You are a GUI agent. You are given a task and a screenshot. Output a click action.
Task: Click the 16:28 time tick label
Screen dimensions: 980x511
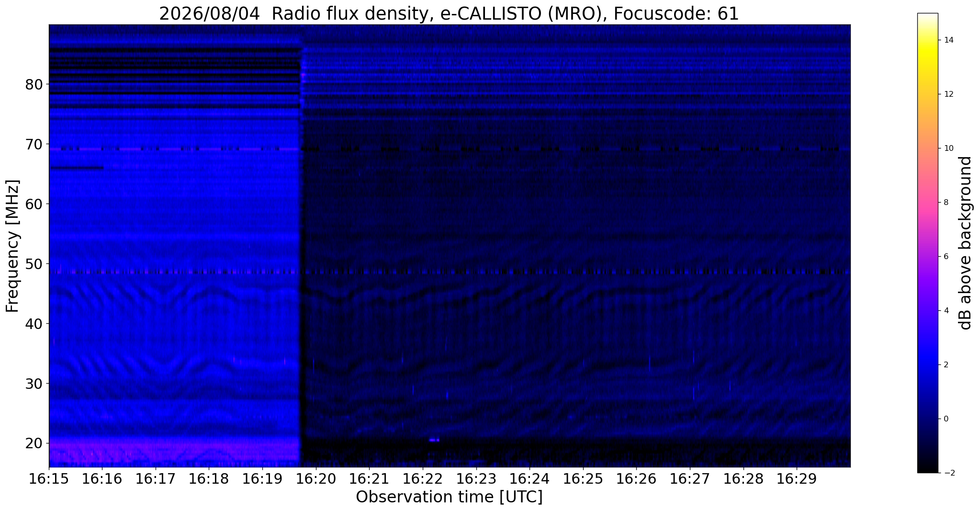pyautogui.click(x=743, y=479)
